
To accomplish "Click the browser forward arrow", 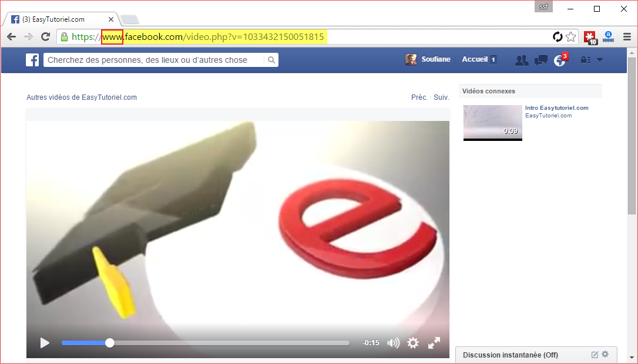I will click(28, 37).
